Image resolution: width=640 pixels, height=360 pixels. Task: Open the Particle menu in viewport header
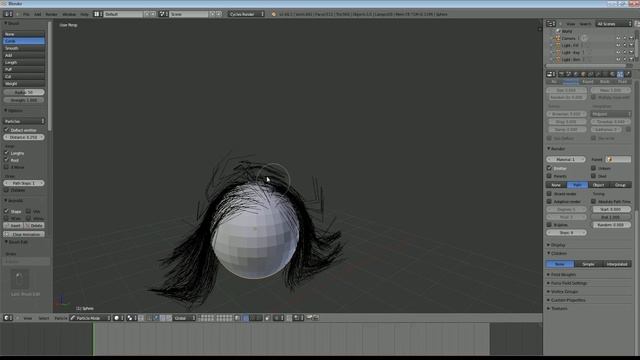coord(61,318)
